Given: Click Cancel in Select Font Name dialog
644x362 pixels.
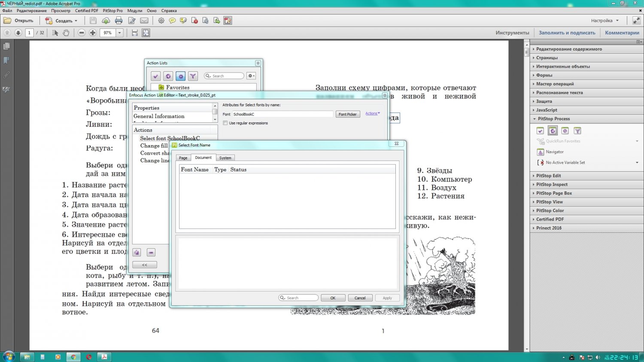Looking at the screenshot, I should [360, 298].
